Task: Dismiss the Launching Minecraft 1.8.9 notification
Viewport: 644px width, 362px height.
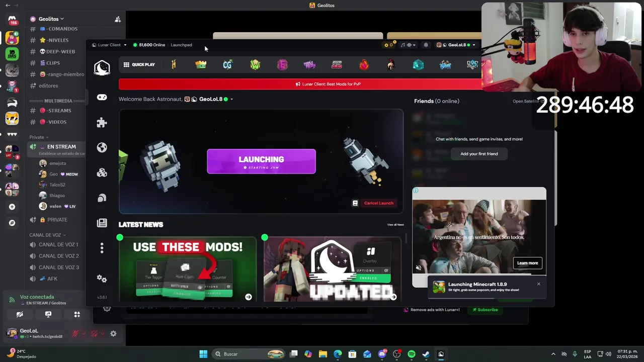Action: (538, 284)
